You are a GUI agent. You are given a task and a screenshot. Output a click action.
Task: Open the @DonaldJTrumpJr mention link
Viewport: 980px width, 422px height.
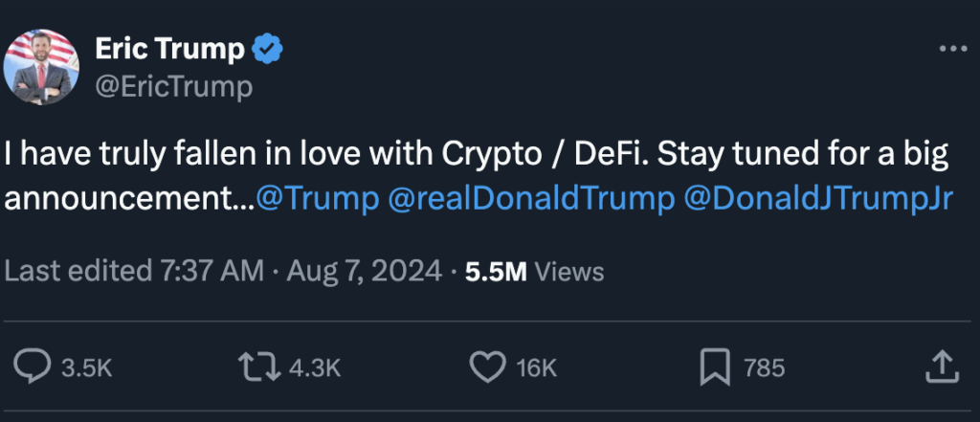tap(818, 199)
